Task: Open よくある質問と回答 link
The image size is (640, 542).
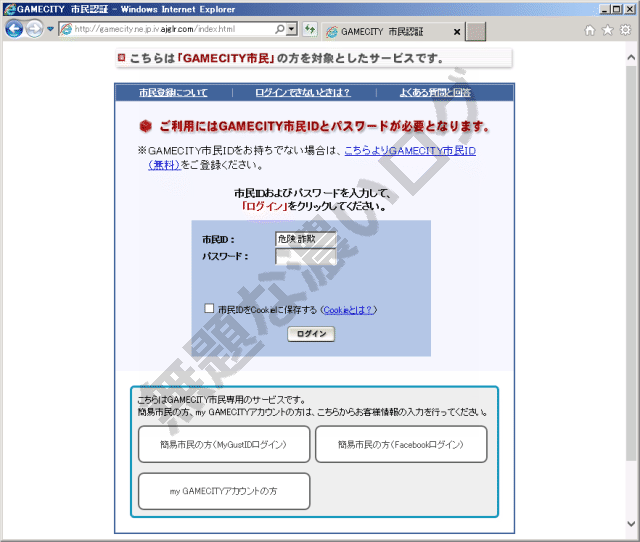Action: 435,93
